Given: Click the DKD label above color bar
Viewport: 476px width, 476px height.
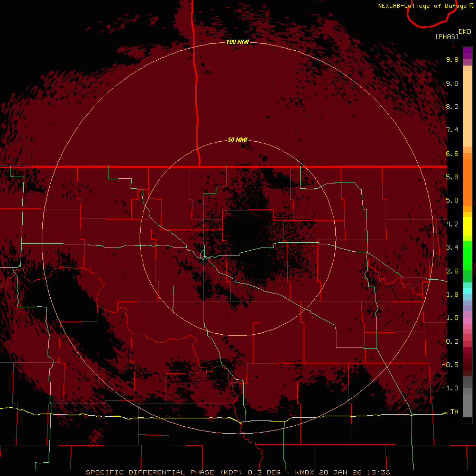Looking at the screenshot, I should (x=465, y=32).
